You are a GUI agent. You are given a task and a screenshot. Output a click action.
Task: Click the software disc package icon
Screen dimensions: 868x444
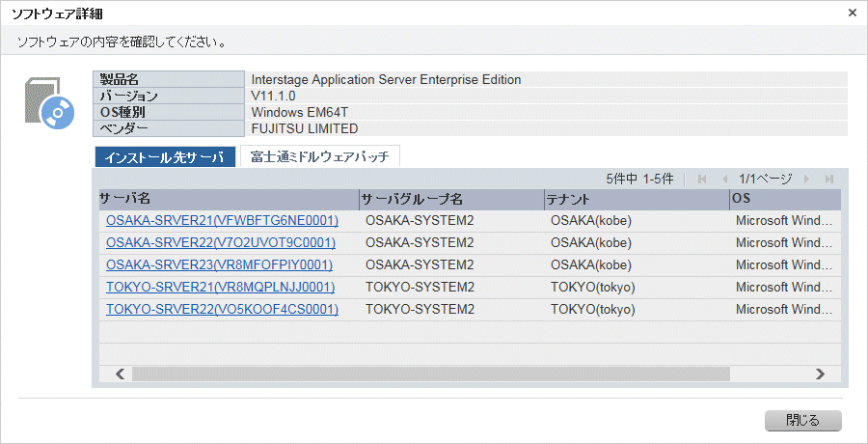(x=49, y=102)
